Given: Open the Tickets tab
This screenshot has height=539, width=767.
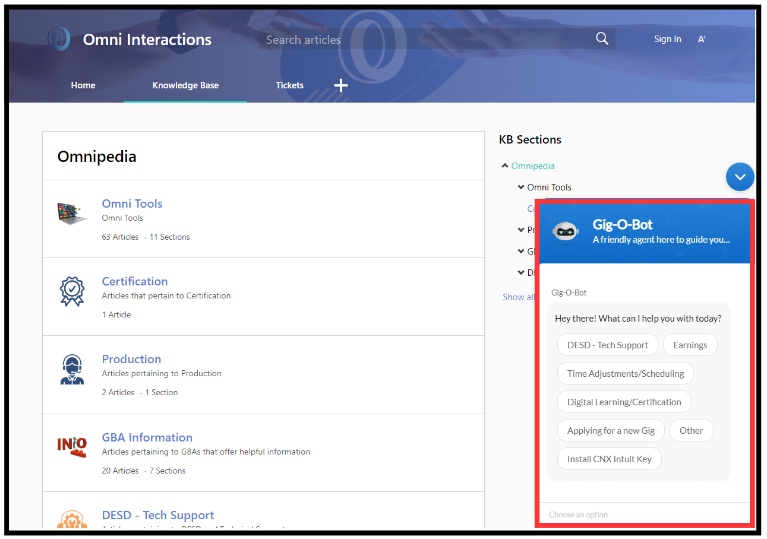Looking at the screenshot, I should [290, 85].
